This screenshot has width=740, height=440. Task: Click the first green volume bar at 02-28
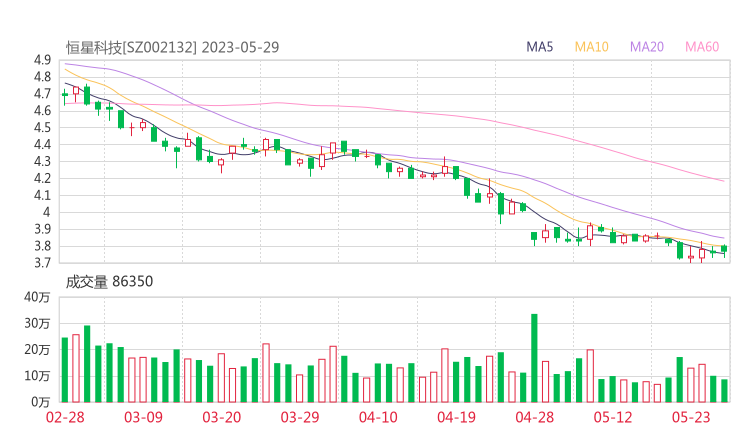pos(65,370)
